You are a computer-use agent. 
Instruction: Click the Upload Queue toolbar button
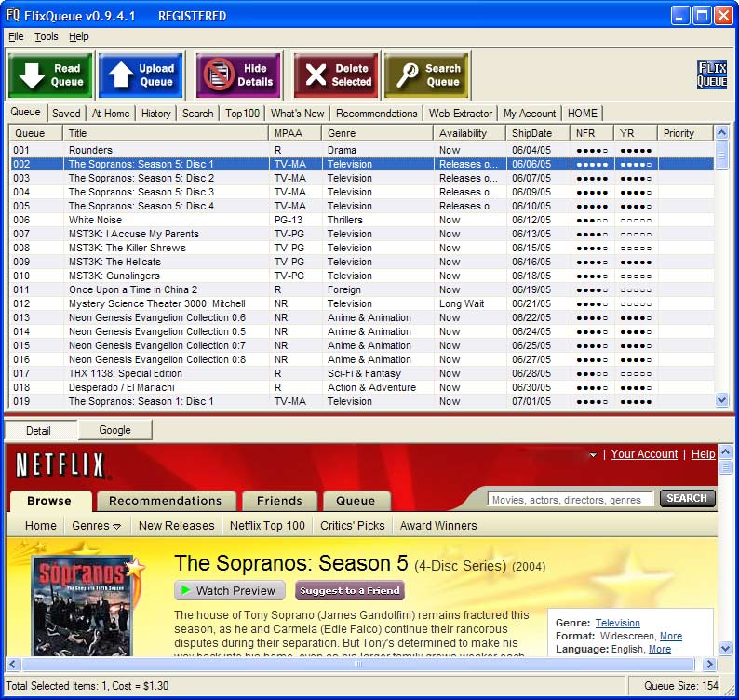[141, 75]
